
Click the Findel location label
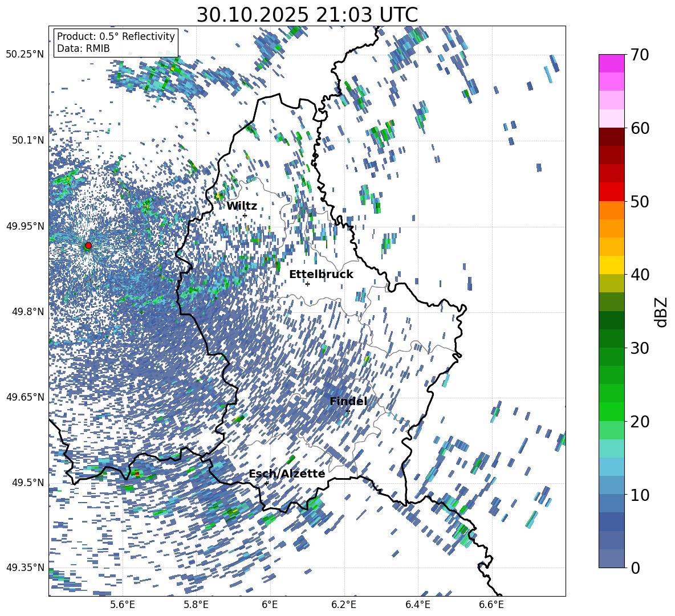[348, 401]
